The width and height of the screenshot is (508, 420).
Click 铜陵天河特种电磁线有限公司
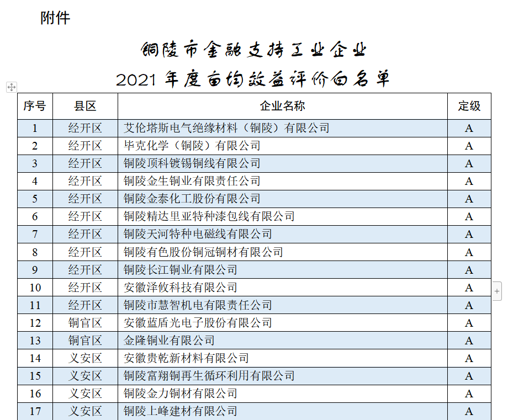(x=198, y=234)
